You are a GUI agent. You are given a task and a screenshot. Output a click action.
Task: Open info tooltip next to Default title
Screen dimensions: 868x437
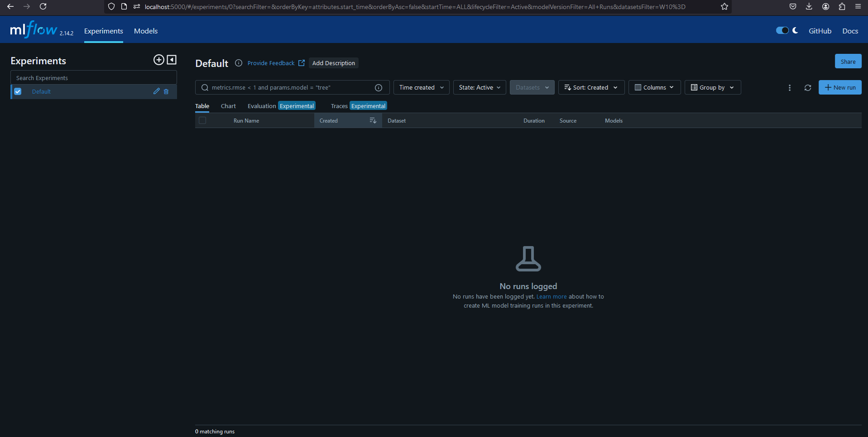click(239, 63)
